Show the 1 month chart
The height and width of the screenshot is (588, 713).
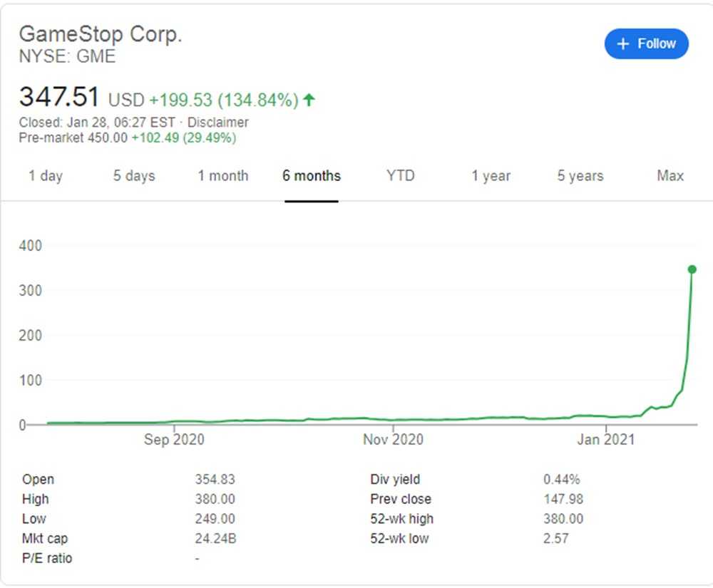click(x=223, y=176)
